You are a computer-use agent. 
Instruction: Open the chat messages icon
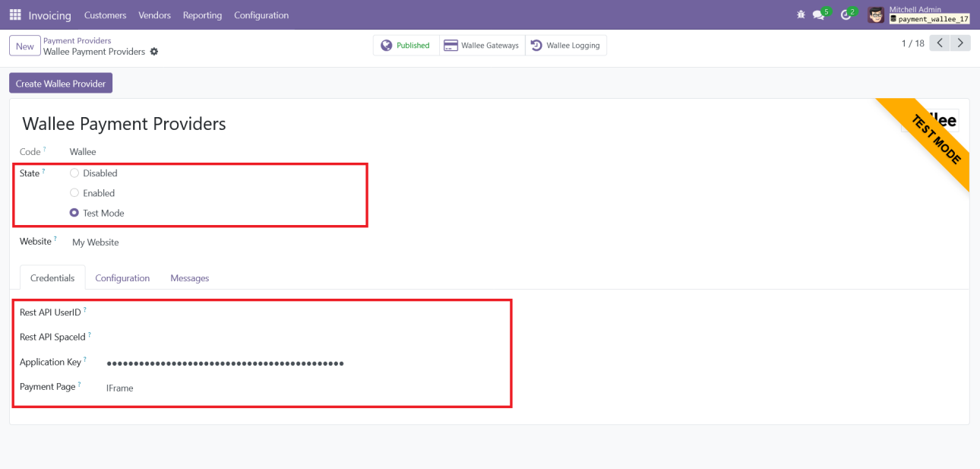click(x=818, y=15)
